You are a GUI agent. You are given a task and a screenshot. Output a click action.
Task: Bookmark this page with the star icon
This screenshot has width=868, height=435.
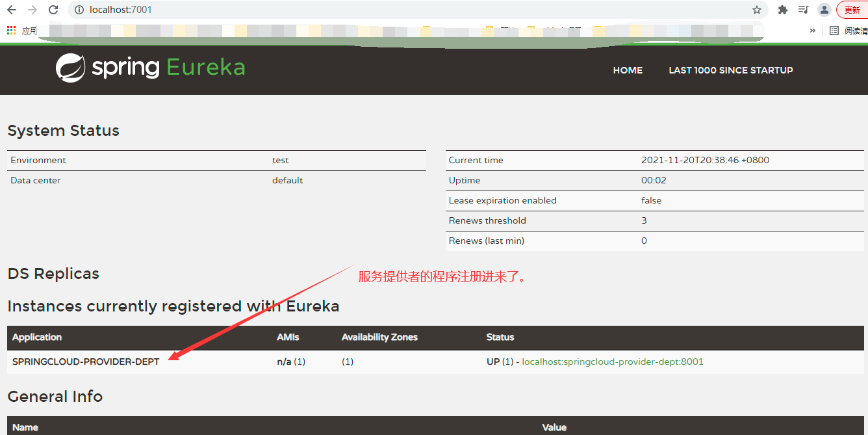[757, 10]
